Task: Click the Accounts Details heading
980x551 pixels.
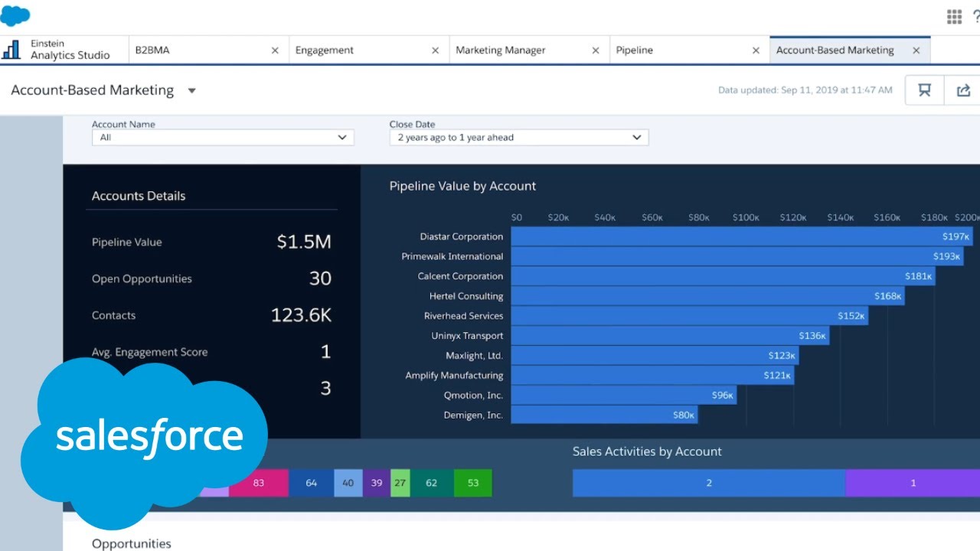Action: point(139,196)
